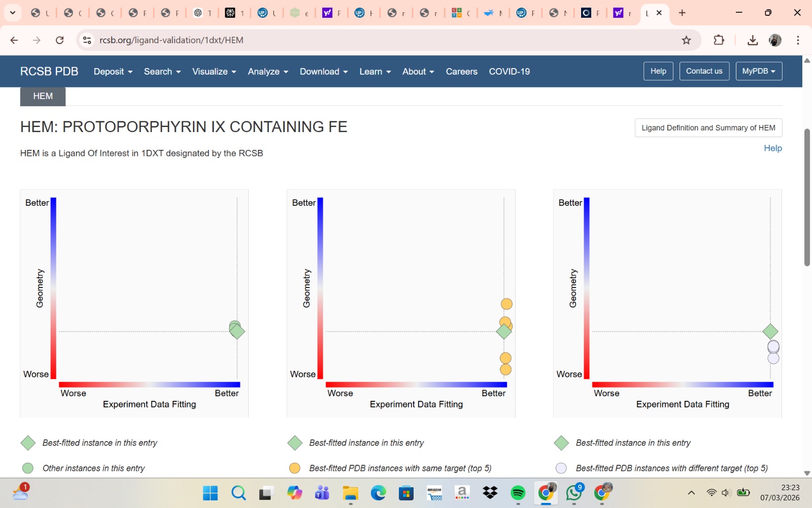
Task: Open Spotify from the taskbar
Action: tap(518, 493)
